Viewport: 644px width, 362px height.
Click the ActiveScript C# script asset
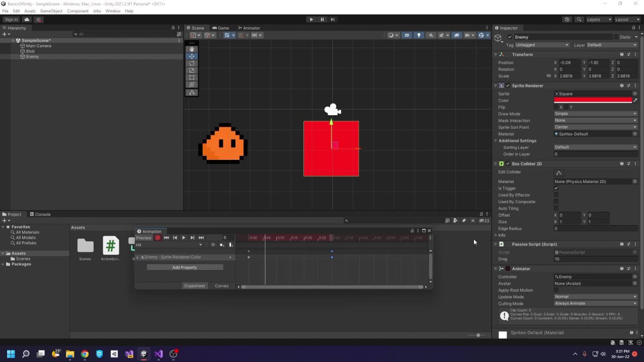[x=111, y=246]
